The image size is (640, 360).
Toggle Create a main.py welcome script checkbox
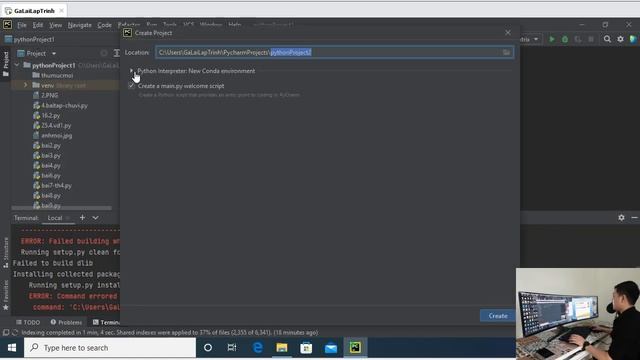(131, 86)
